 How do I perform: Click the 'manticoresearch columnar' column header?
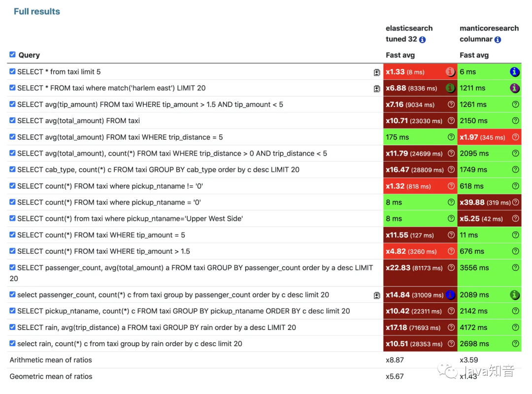click(489, 33)
